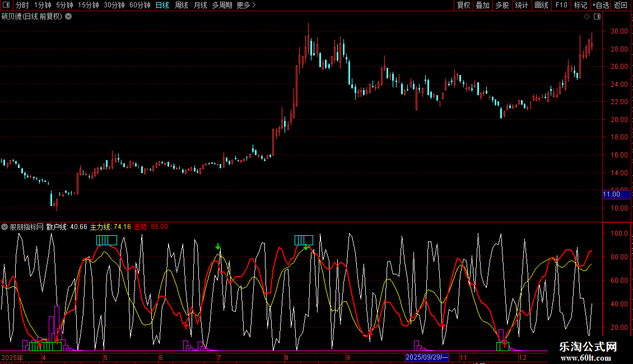Open the dropdown arrow beside 硕贝德(日线.前复权)
This screenshot has width=633, height=364.
tap(69, 17)
